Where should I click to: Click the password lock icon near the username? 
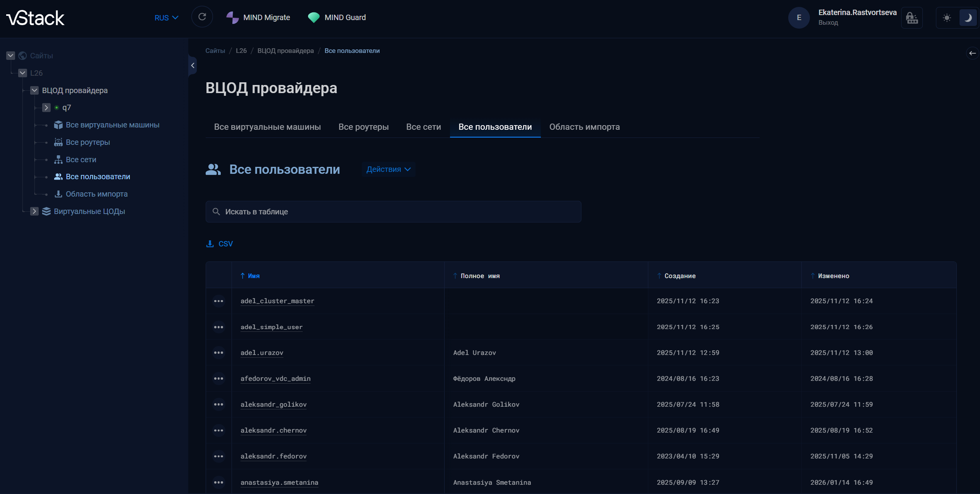(912, 18)
